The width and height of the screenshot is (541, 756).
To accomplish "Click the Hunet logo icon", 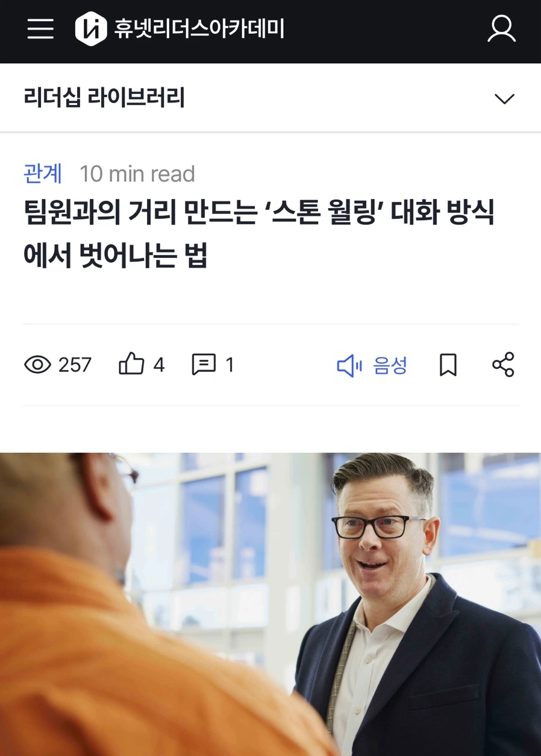I will click(x=90, y=28).
